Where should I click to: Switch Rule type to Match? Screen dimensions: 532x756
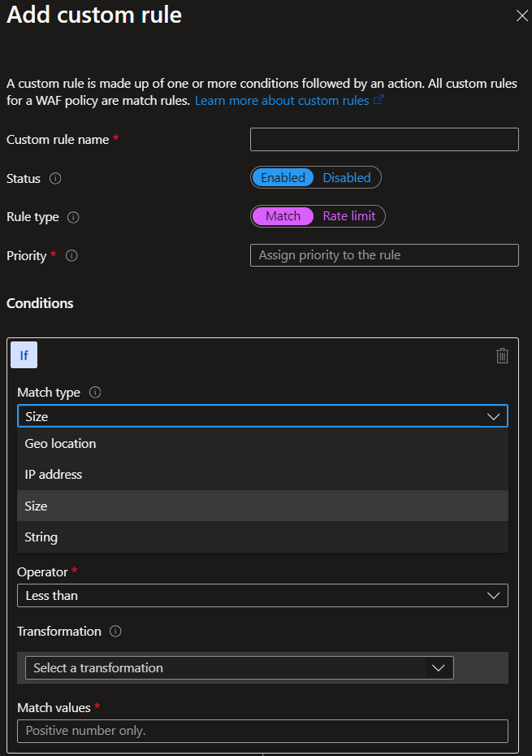[283, 216]
